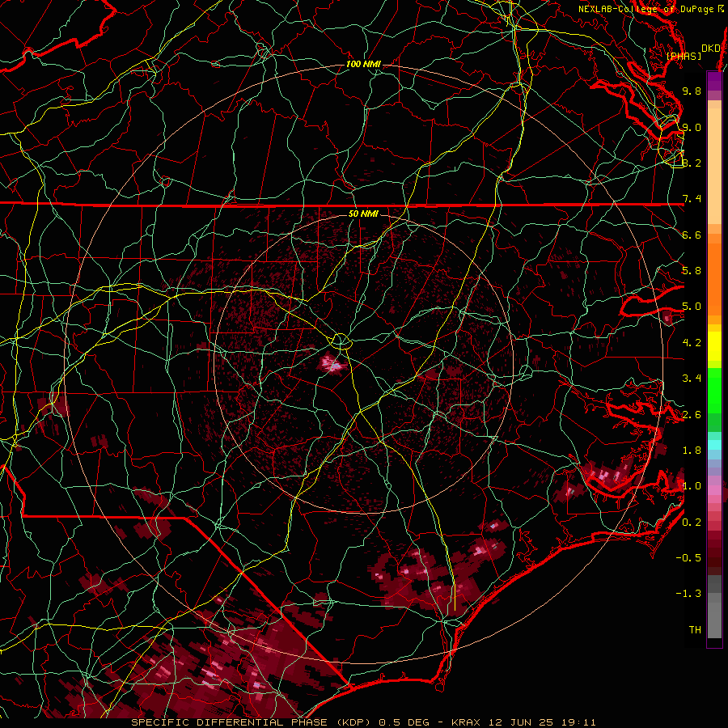Viewport: 728px width, 728px height.
Task: Click the TH label on the legend
Action: pos(695,630)
